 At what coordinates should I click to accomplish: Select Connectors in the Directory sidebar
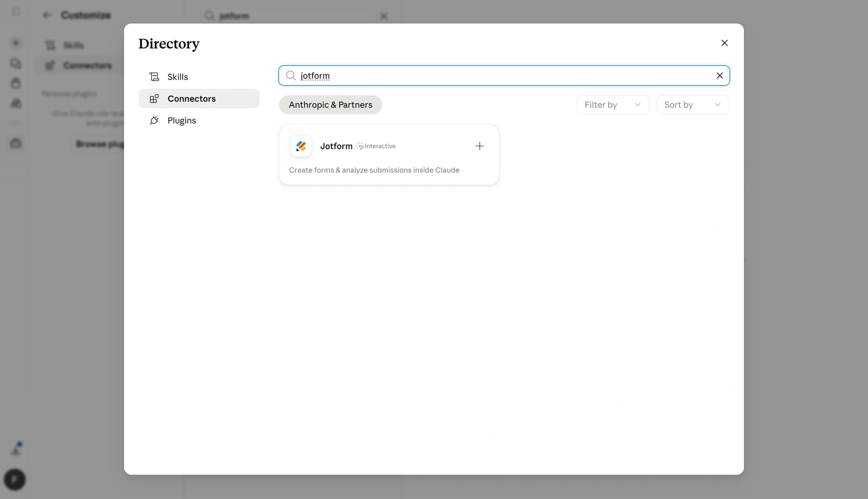click(x=199, y=99)
